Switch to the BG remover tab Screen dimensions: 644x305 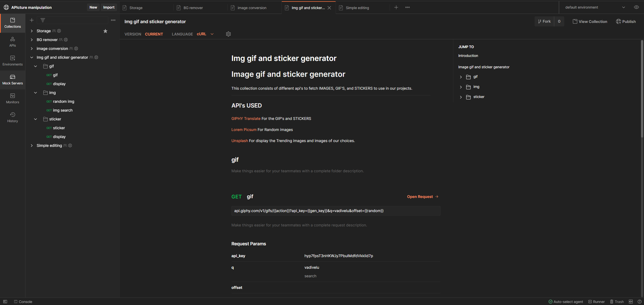[x=193, y=8]
